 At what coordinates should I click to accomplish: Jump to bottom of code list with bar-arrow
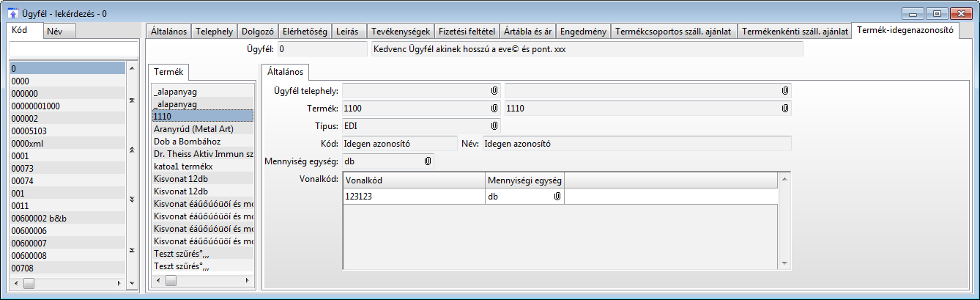click(x=132, y=250)
